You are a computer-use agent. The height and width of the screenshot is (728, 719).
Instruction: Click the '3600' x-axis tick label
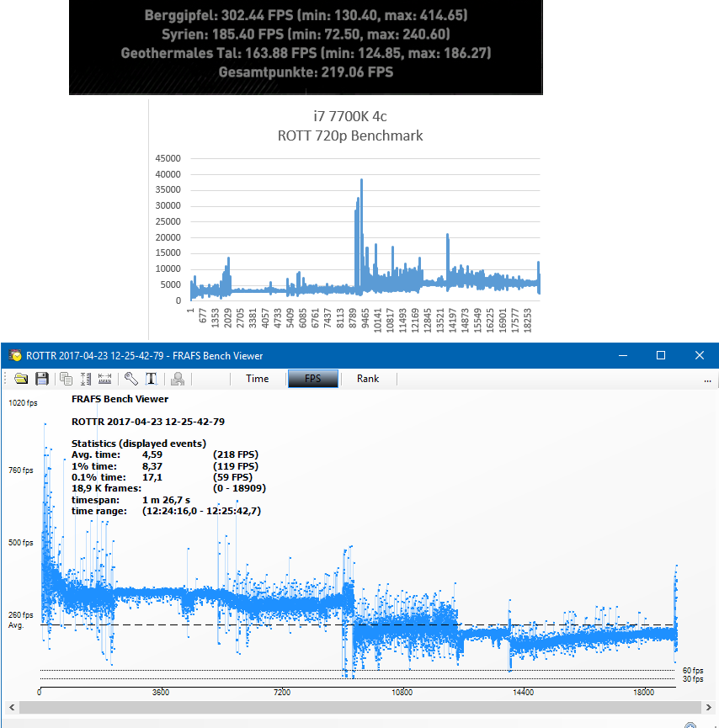tap(161, 693)
